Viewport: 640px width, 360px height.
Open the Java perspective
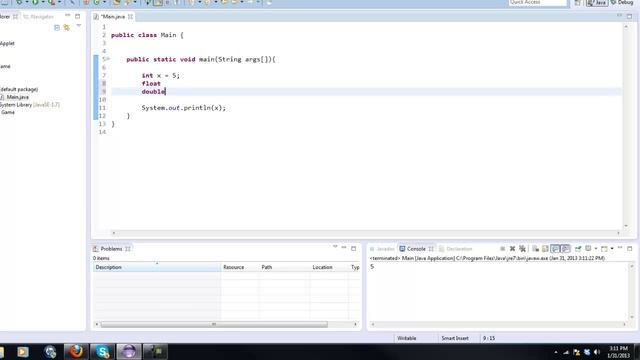(x=596, y=2)
